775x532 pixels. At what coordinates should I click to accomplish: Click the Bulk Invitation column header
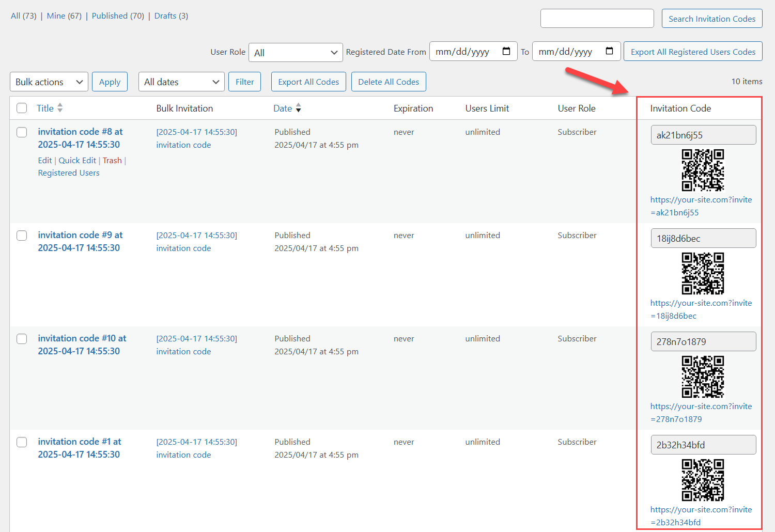(184, 108)
